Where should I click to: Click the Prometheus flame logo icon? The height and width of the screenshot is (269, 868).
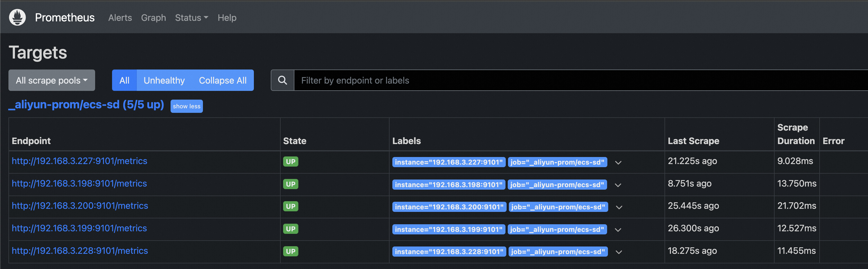point(17,17)
